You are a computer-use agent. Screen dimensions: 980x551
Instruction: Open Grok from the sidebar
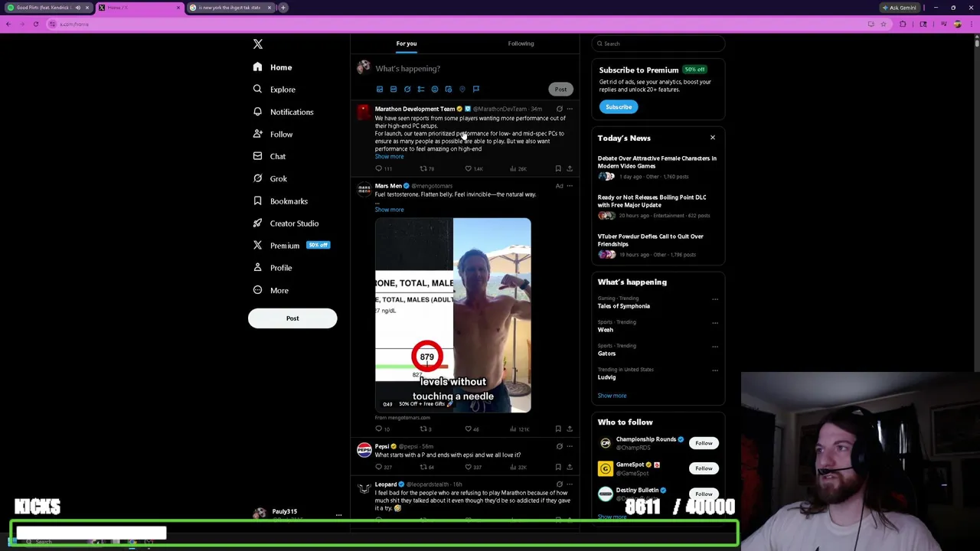pyautogui.click(x=269, y=178)
